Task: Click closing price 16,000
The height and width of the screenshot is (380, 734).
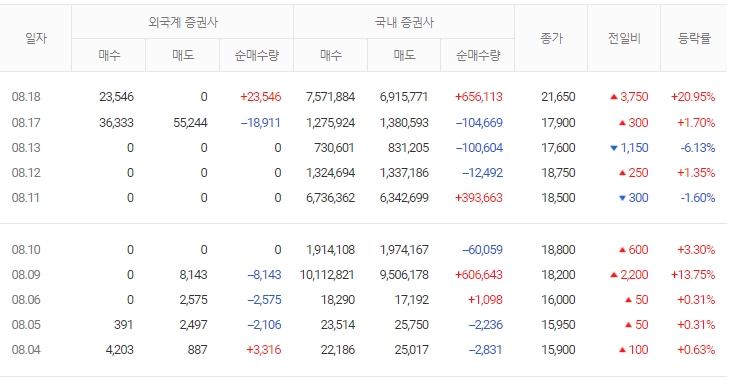Action: tap(558, 300)
